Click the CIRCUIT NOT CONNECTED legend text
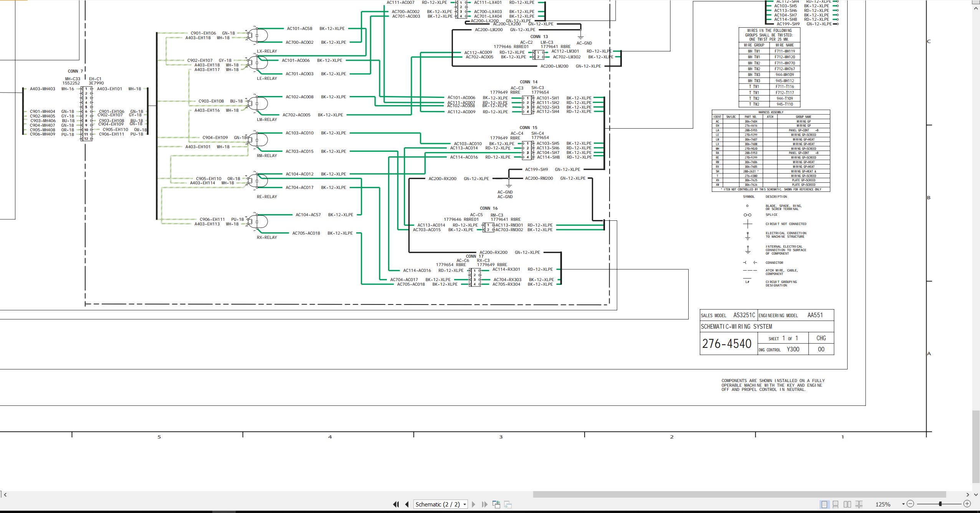Image resolution: width=980 pixels, height=513 pixels. tap(786, 224)
